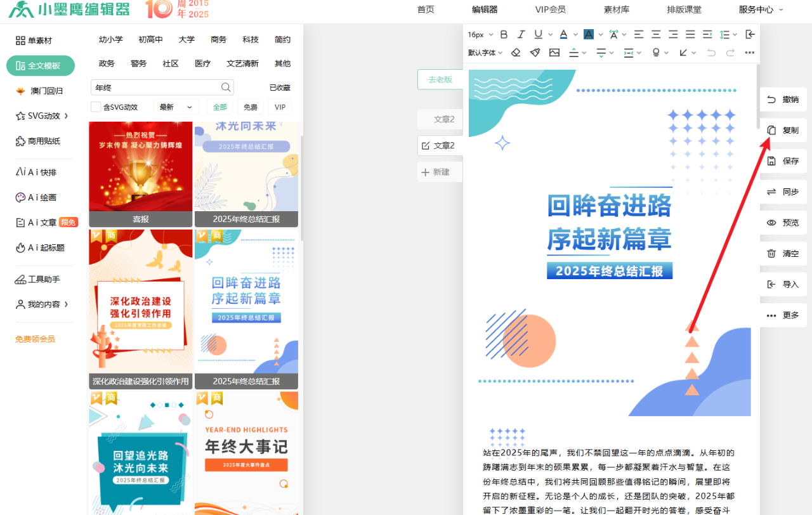812x515 pixels.
Task: Click the toolbar redo arrow icon
Action: pos(731,53)
